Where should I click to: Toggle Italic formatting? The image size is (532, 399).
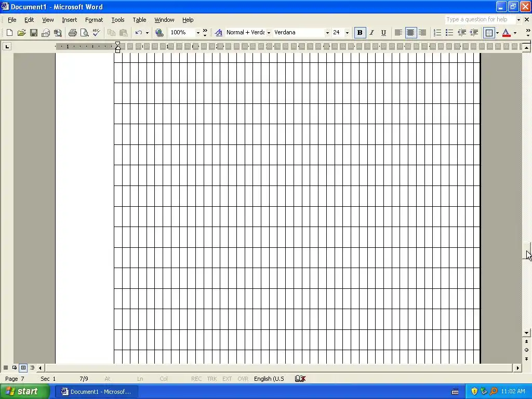[372, 33]
